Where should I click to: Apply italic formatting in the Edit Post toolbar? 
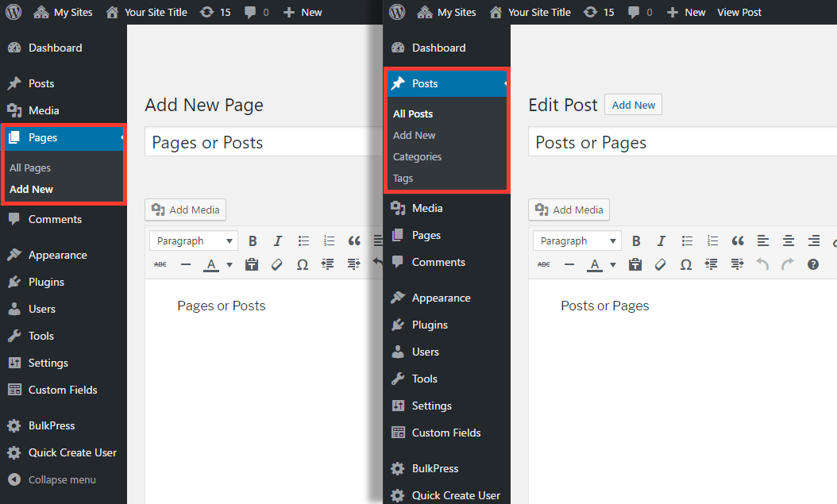tap(661, 240)
